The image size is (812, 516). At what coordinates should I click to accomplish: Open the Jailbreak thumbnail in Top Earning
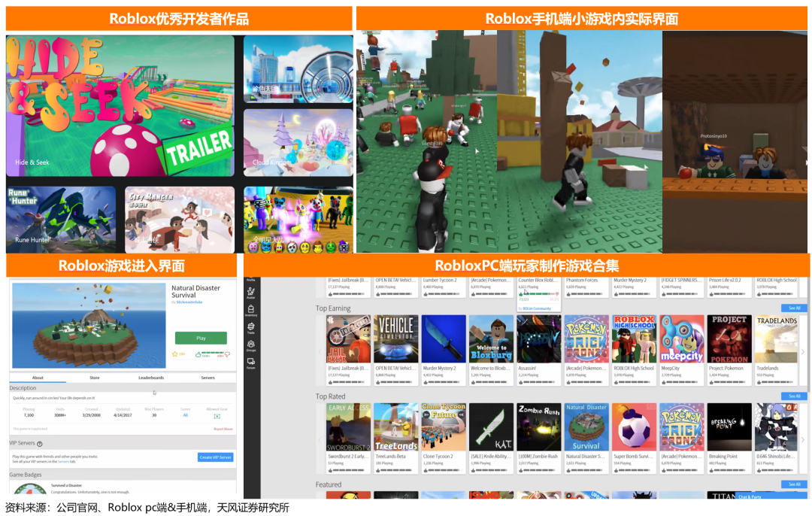click(x=349, y=338)
